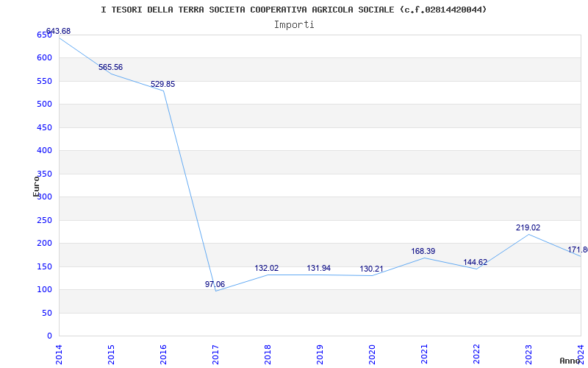Image resolution: width=588 pixels, height=368 pixels.
Task: Click the 2017 x-axis tick label
Action: pyautogui.click(x=215, y=354)
